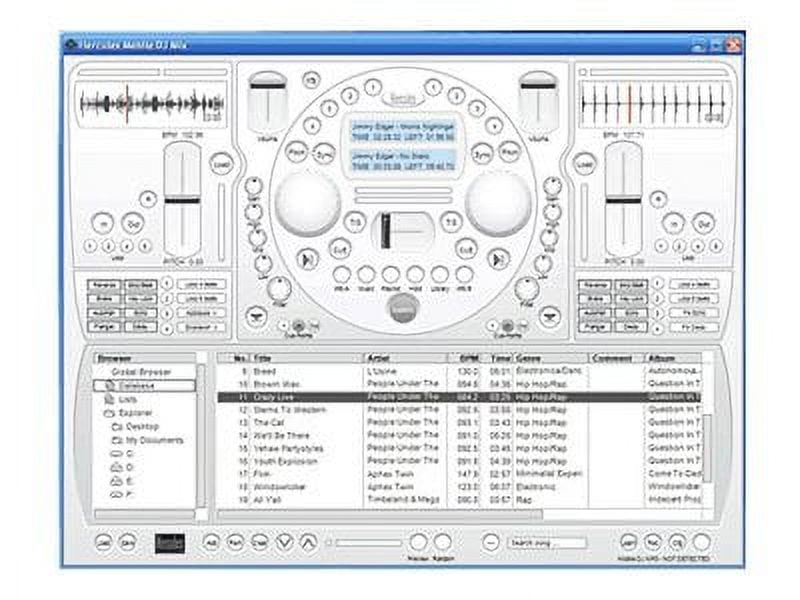Activate Sync on deck A
The image size is (800, 600).
click(323, 154)
